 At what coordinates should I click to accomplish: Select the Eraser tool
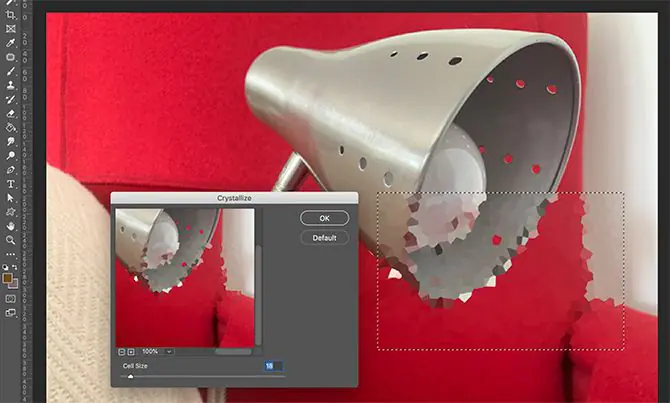(11, 114)
